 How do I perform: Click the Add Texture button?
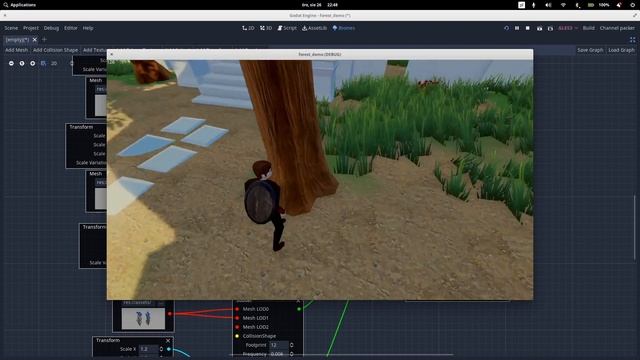(x=94, y=50)
